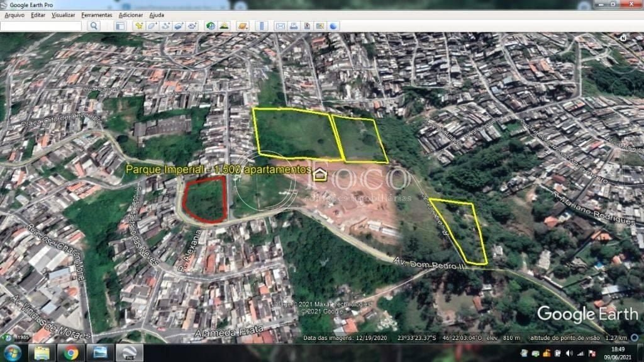Click the north compass indicator on map

pos(623,38)
